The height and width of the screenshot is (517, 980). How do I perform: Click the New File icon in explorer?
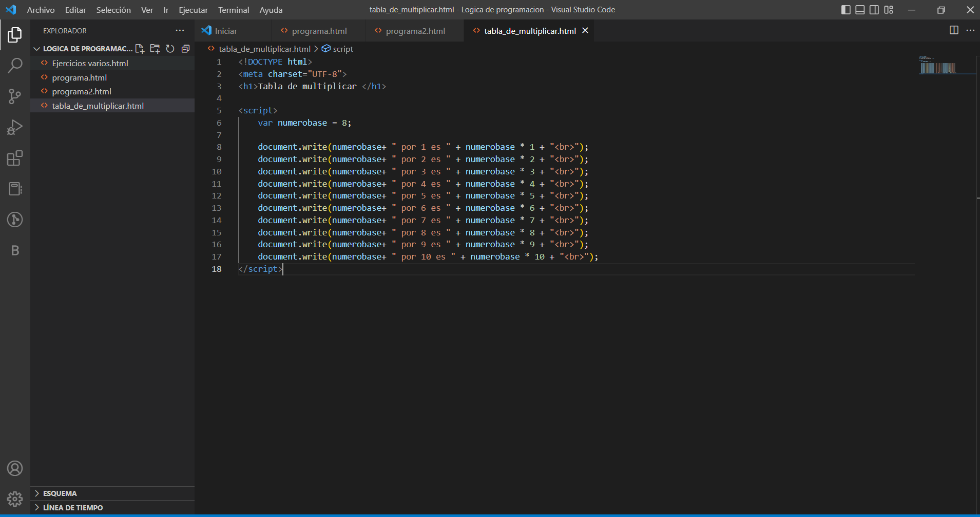[x=140, y=49]
